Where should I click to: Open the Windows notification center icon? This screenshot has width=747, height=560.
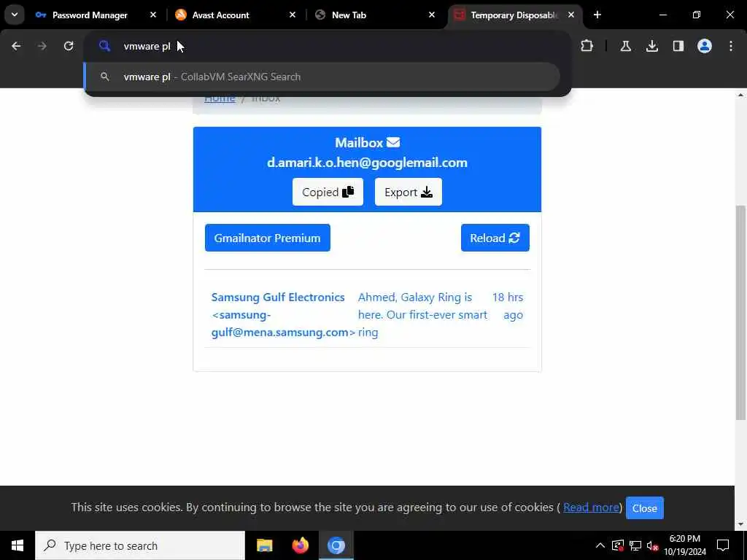pyautogui.click(x=723, y=545)
